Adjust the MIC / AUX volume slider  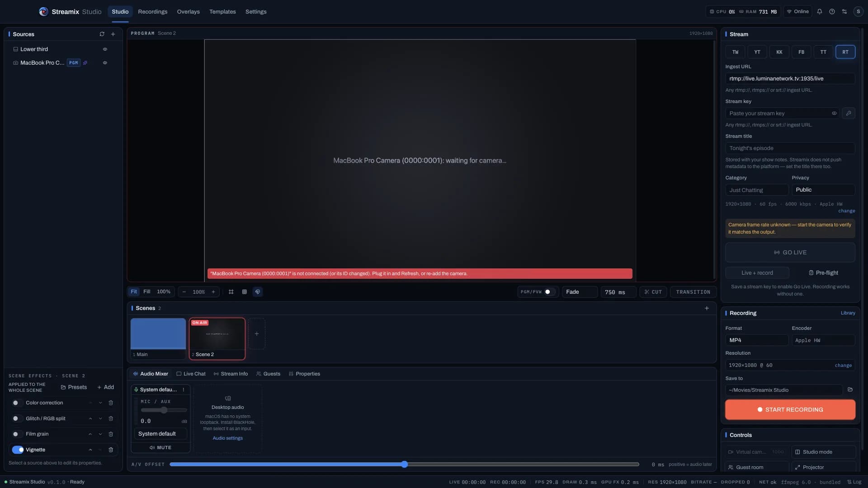pos(164,410)
